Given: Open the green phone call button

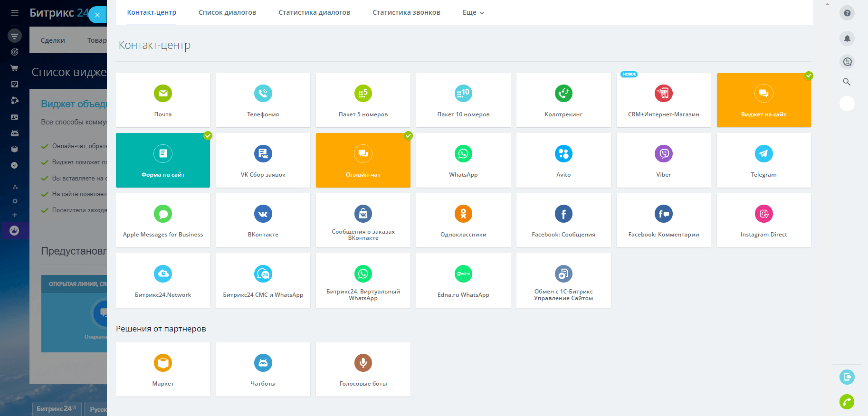Looking at the screenshot, I should 847,402.
